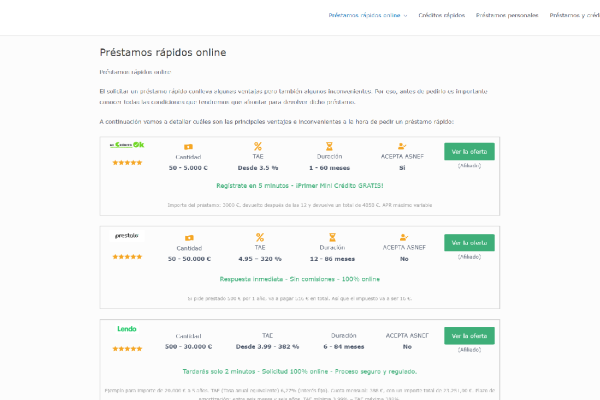This screenshot has height=400, width=600.
Task: Open Préstamos personales in navigation
Action: point(507,15)
